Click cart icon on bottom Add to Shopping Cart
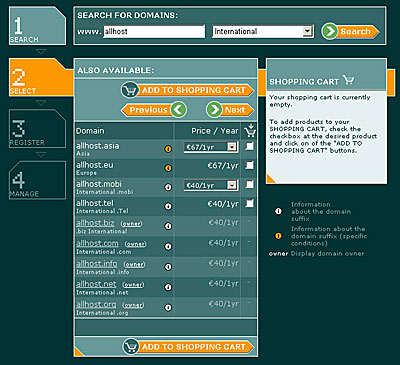This screenshot has height=365, width=400. [131, 347]
